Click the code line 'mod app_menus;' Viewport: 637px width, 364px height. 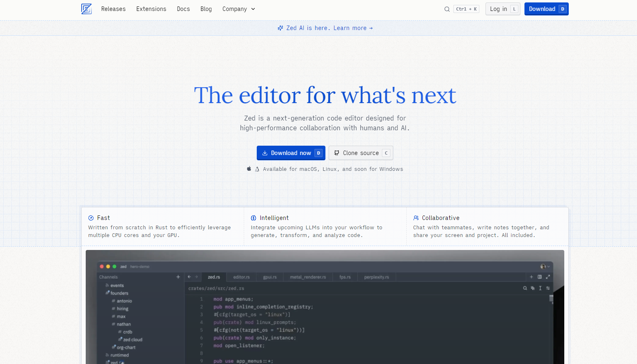tap(233, 299)
